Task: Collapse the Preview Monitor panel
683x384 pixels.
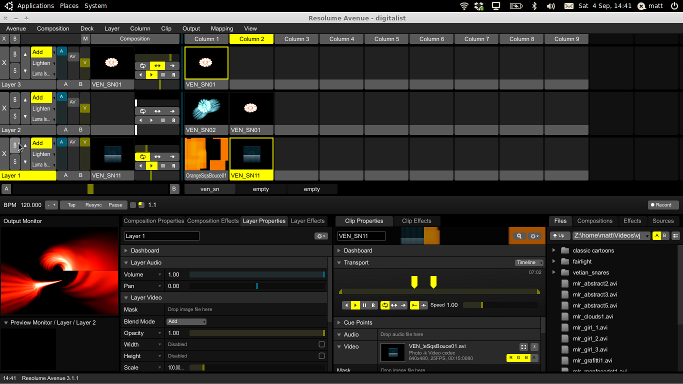Action: tap(6, 323)
